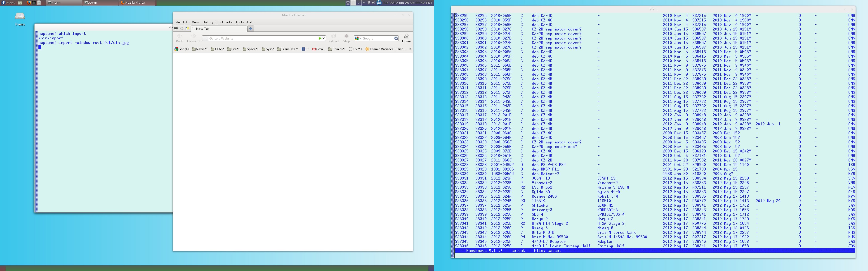868x271 pixels.
Task: Open the search engine selector dropdown
Action: pyautogui.click(x=358, y=38)
